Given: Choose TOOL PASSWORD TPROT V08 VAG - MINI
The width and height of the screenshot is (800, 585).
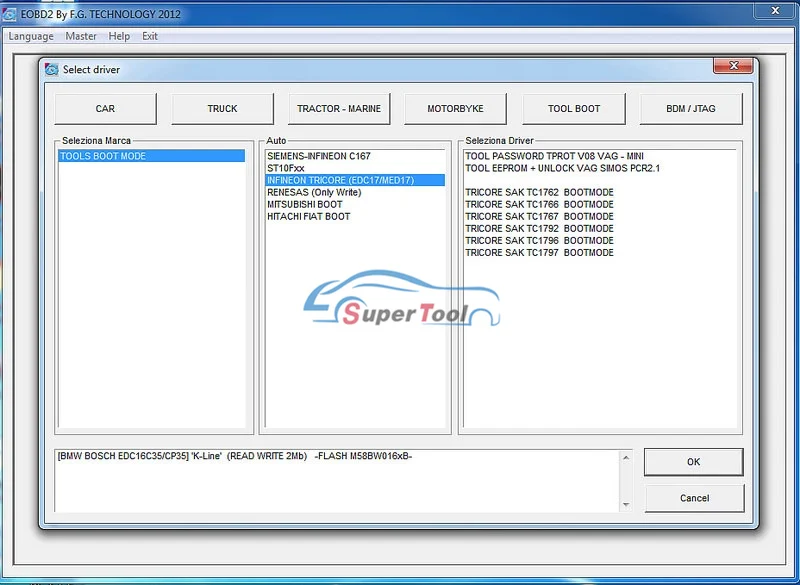Looking at the screenshot, I should [555, 156].
